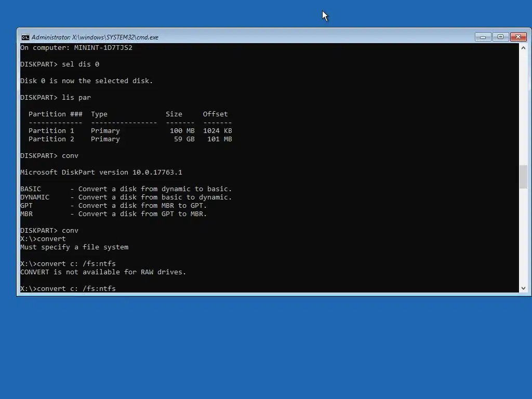Click the 'X:\>convert' command line
The height and width of the screenshot is (399, 532).
43,239
